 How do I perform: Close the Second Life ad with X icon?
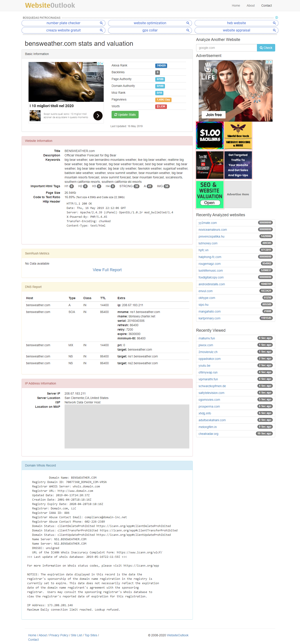coord(271,62)
